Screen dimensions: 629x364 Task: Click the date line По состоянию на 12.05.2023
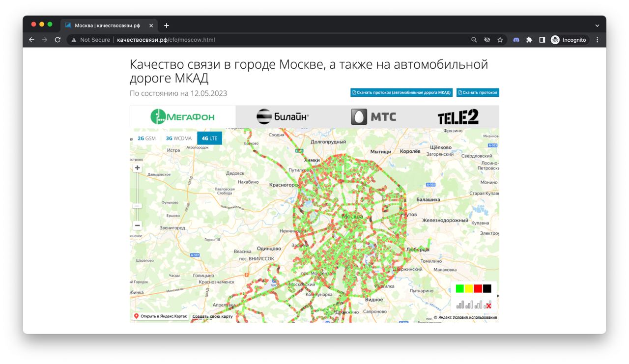[178, 93]
